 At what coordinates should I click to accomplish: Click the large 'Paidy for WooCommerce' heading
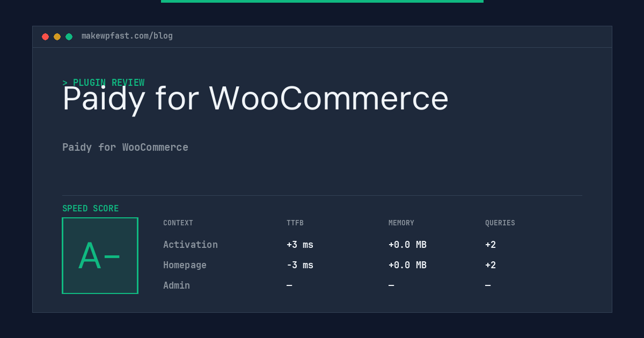coord(255,99)
